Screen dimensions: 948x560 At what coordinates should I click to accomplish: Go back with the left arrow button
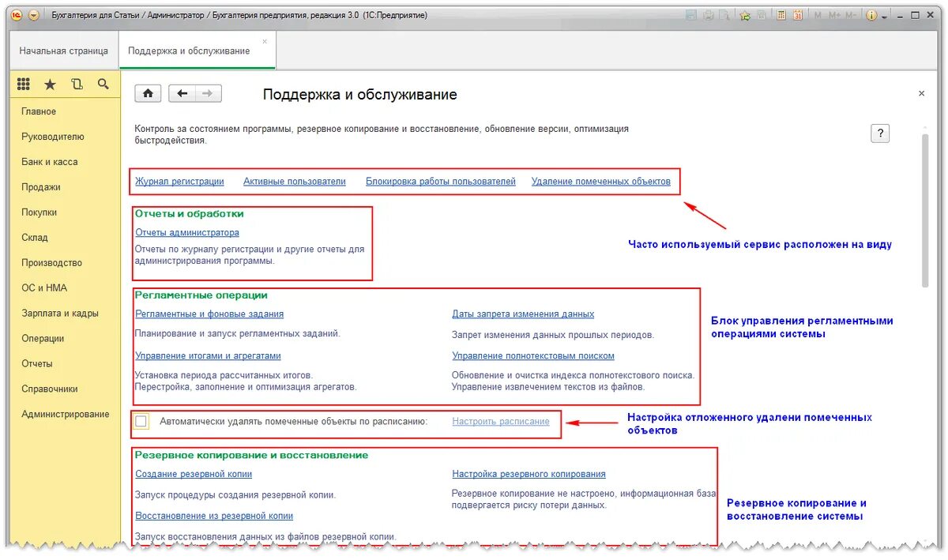point(182,94)
